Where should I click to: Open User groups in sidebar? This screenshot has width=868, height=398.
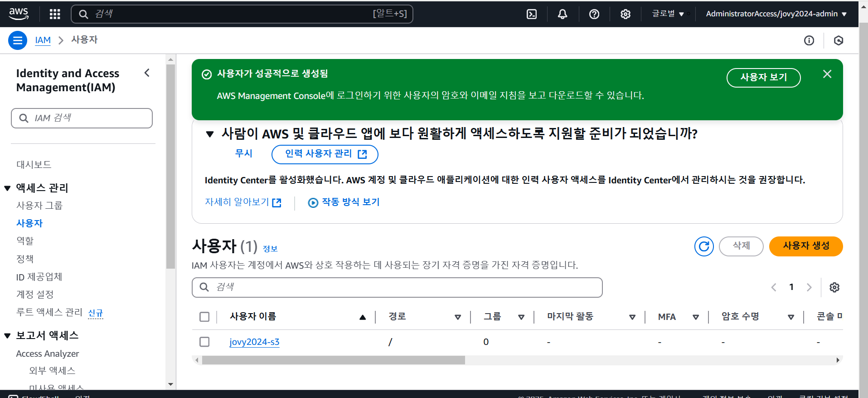[39, 206]
